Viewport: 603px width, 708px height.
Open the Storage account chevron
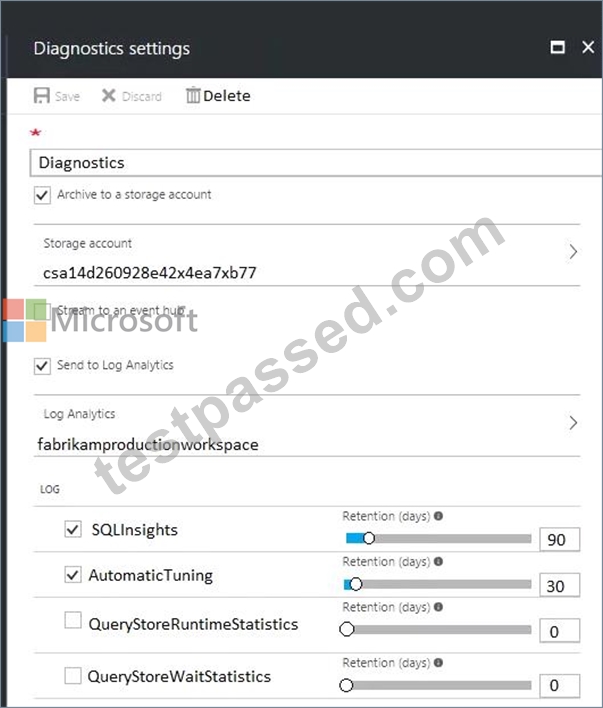(x=573, y=252)
